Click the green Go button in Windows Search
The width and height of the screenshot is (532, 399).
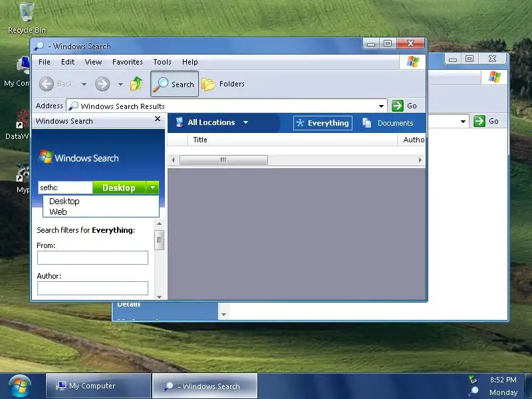404,106
